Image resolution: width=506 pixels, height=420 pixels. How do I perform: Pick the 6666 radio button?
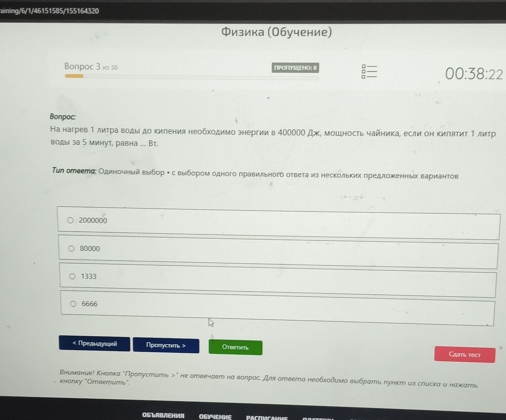tap(73, 304)
